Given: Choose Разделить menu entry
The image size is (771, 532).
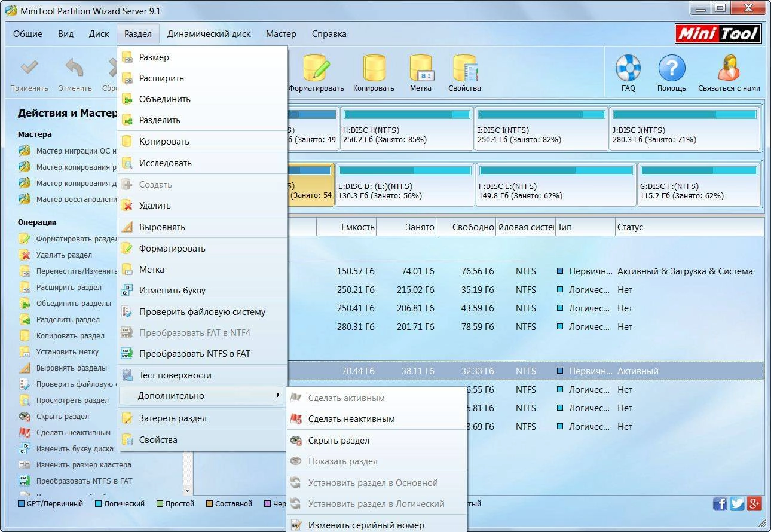Looking at the screenshot, I should [203, 120].
